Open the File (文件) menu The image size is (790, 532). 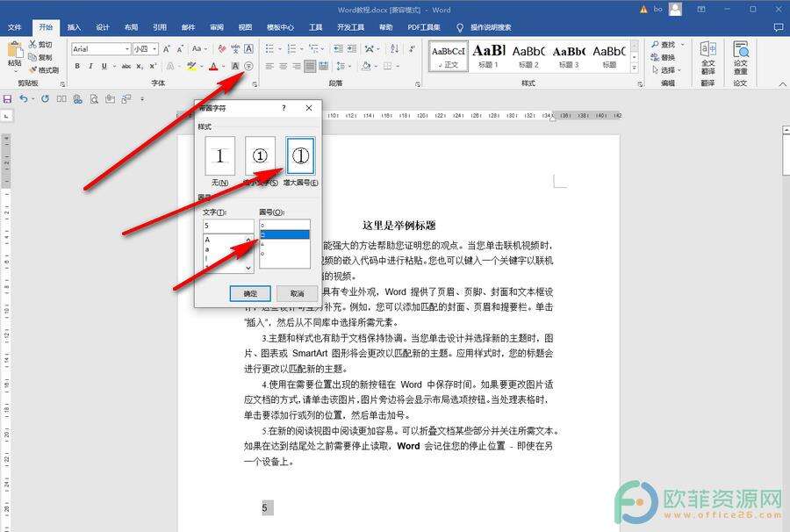pos(15,27)
